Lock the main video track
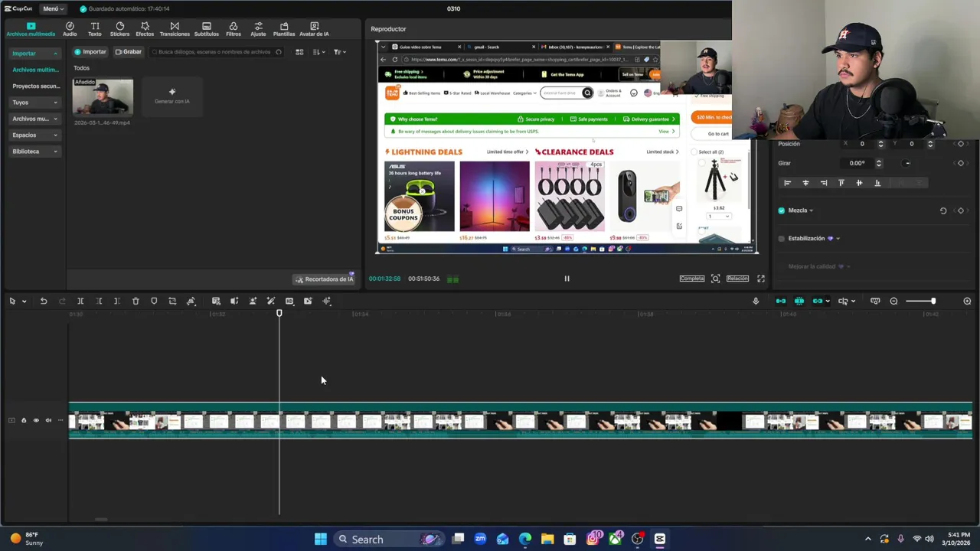This screenshot has width=980, height=551. 24,420
